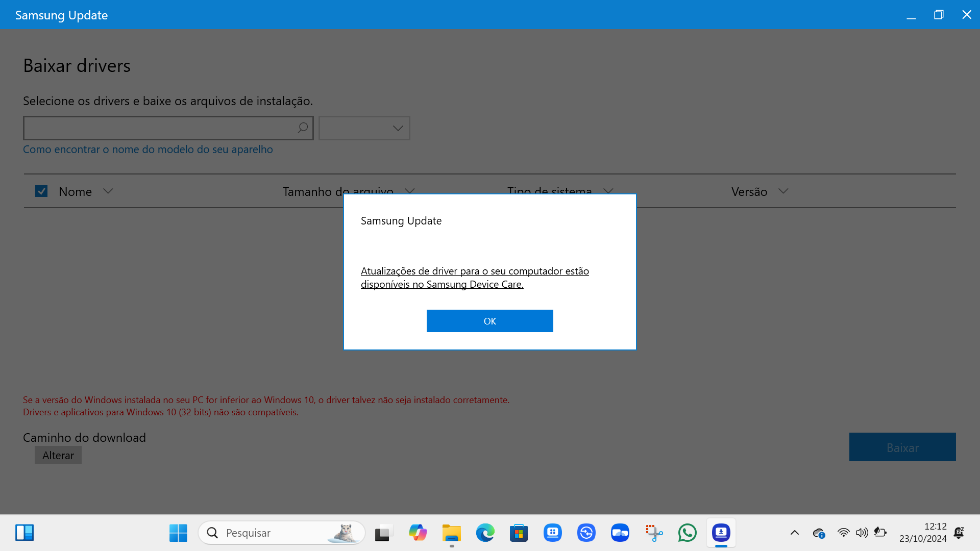The image size is (980, 551).
Task: Open the notifications bell icon
Action: tap(959, 533)
